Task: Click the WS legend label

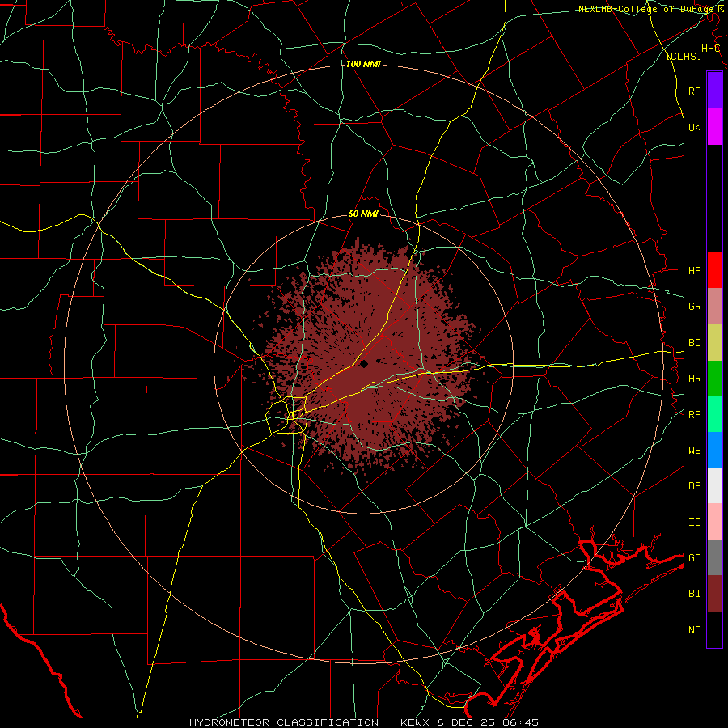Action: pos(694,450)
